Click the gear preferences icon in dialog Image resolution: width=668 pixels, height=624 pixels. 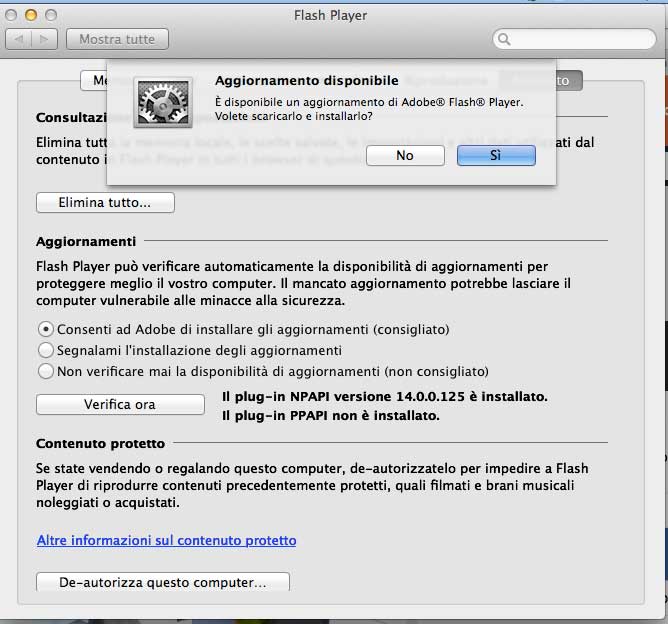coord(163,103)
